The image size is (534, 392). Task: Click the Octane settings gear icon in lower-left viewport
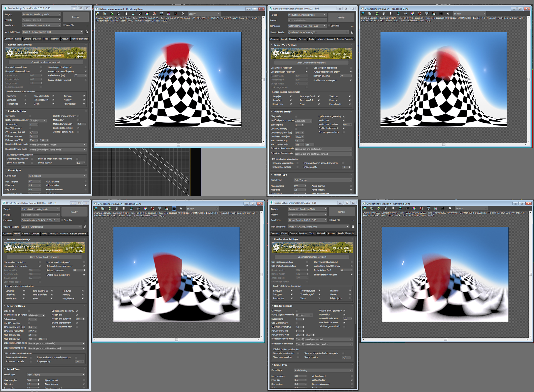click(181, 208)
